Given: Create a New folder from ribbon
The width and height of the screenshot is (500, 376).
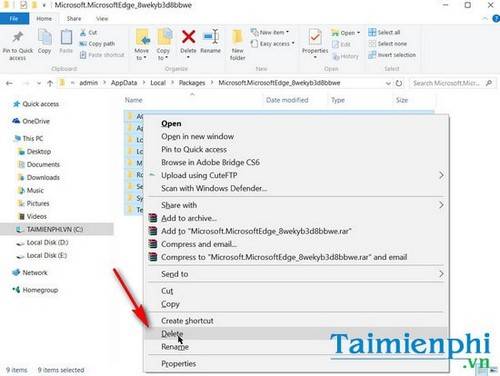Looking at the screenshot, I should pyautogui.click(x=237, y=45).
